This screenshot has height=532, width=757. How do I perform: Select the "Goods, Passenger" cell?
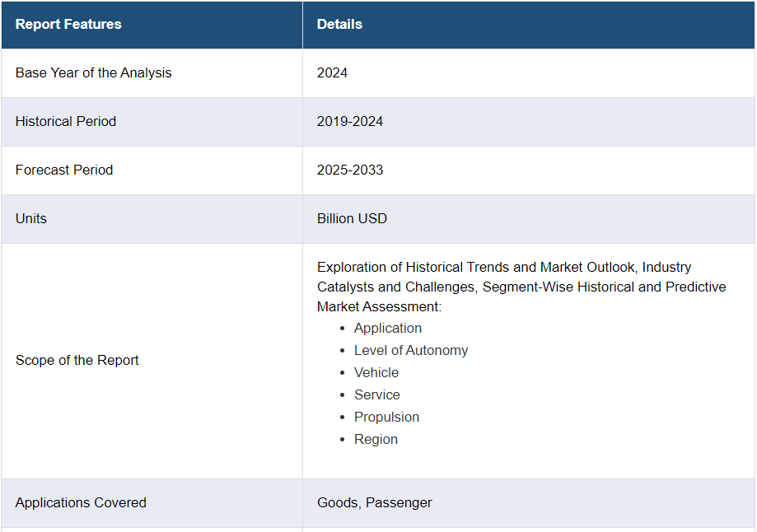[375, 503]
